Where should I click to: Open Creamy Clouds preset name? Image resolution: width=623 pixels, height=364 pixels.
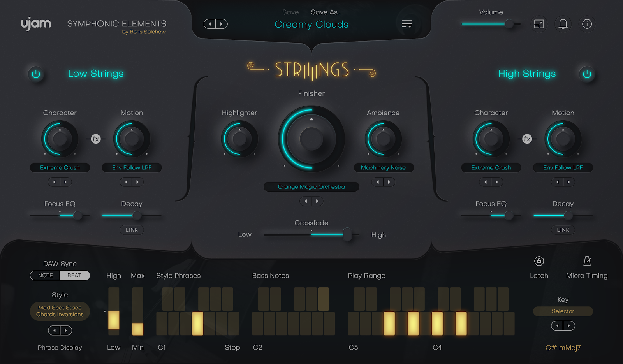coord(311,25)
